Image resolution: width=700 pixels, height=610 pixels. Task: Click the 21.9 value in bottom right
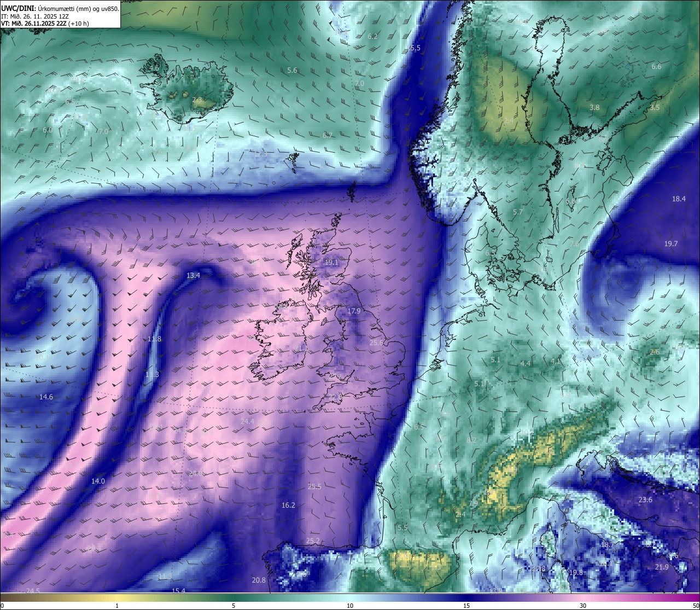[x=662, y=567]
